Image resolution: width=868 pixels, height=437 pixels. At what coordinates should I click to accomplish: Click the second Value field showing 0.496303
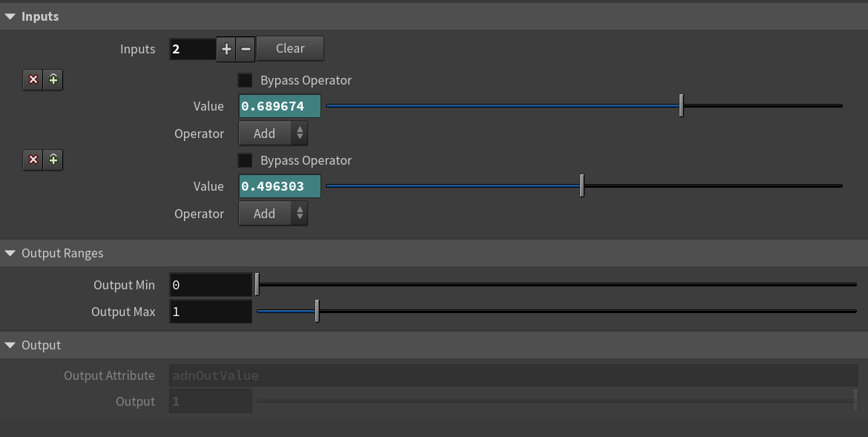[x=280, y=186]
